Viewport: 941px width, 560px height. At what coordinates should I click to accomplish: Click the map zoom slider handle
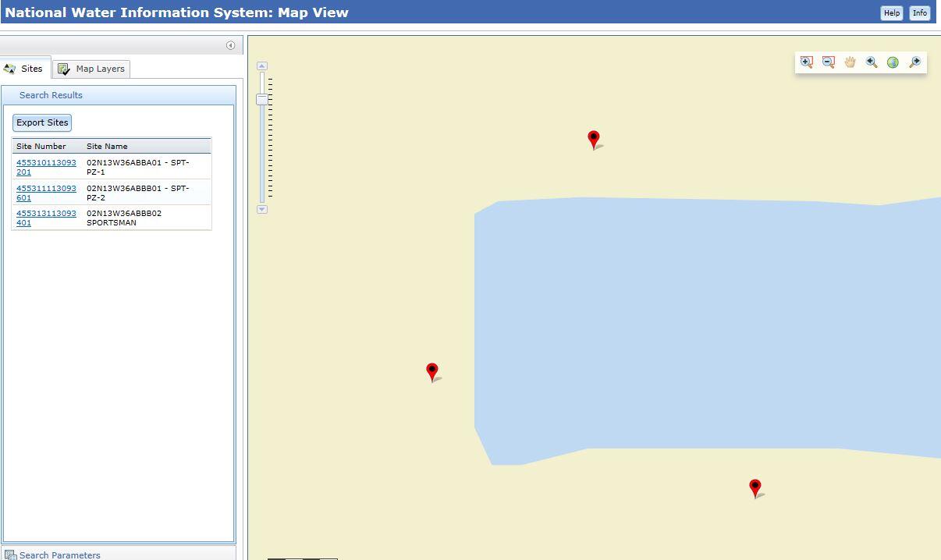tap(262, 99)
